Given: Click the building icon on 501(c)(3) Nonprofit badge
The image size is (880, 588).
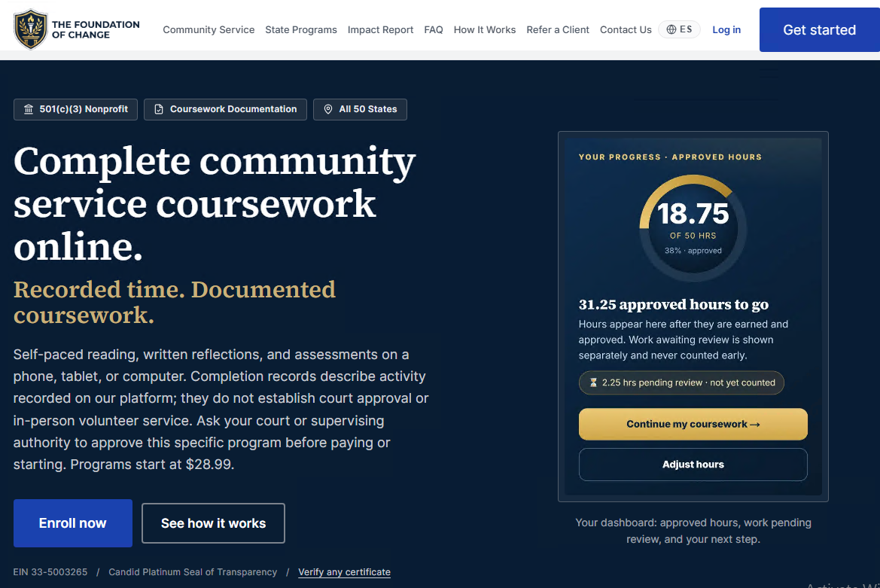Looking at the screenshot, I should point(29,109).
